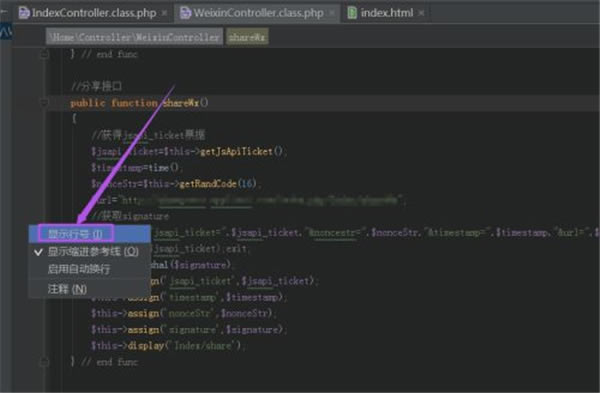
Task: Select the \Home\Controller\WeixinController breadcrumb
Action: click(134, 37)
